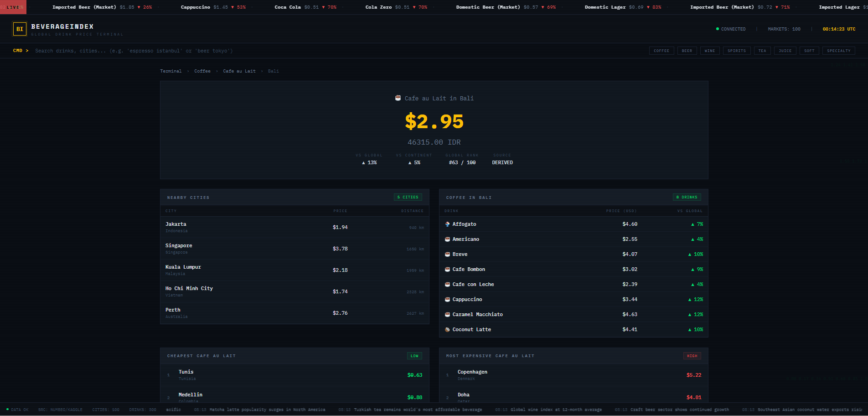Click the Cappuccino cup icon
Screen dimensions: 868x416
click(x=447, y=299)
